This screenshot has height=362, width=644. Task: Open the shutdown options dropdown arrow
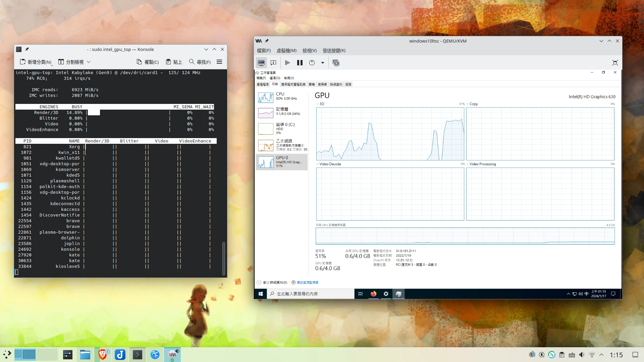(x=323, y=63)
